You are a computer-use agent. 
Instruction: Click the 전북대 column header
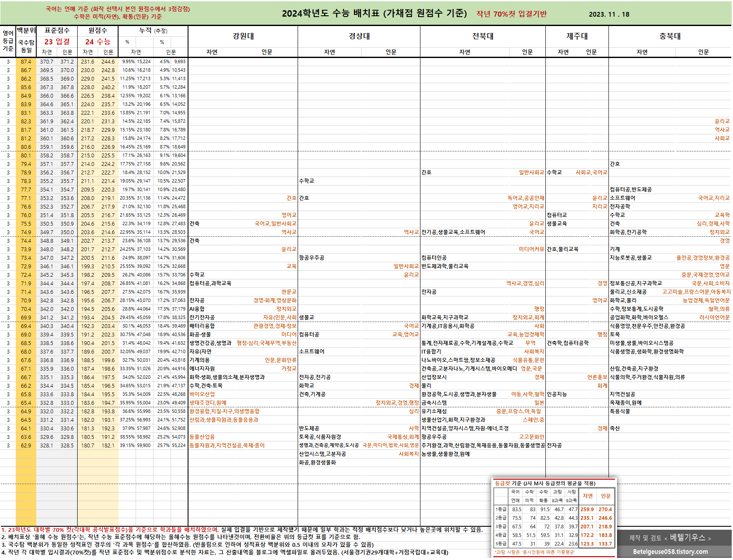pos(483,36)
